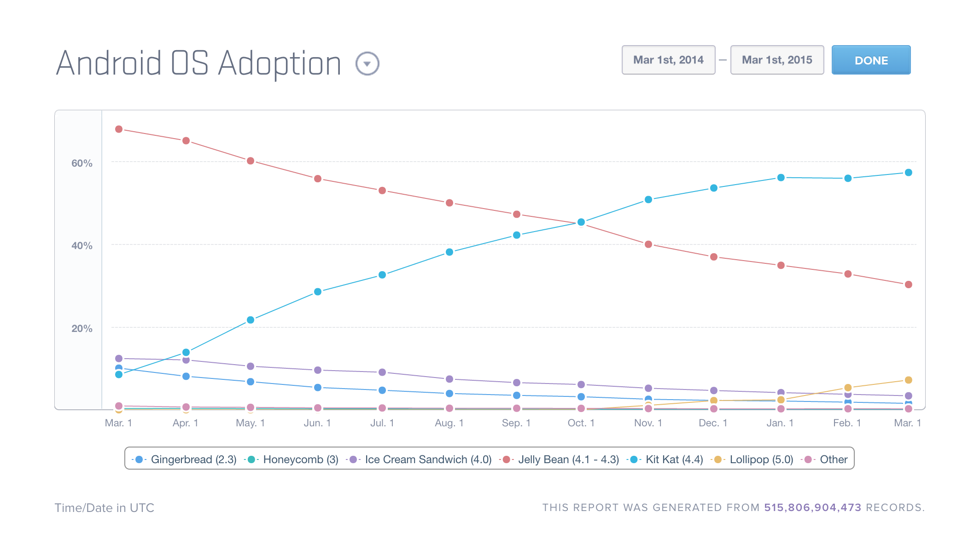
Task: Click Gingerbread data point at May. 1
Action: (251, 382)
